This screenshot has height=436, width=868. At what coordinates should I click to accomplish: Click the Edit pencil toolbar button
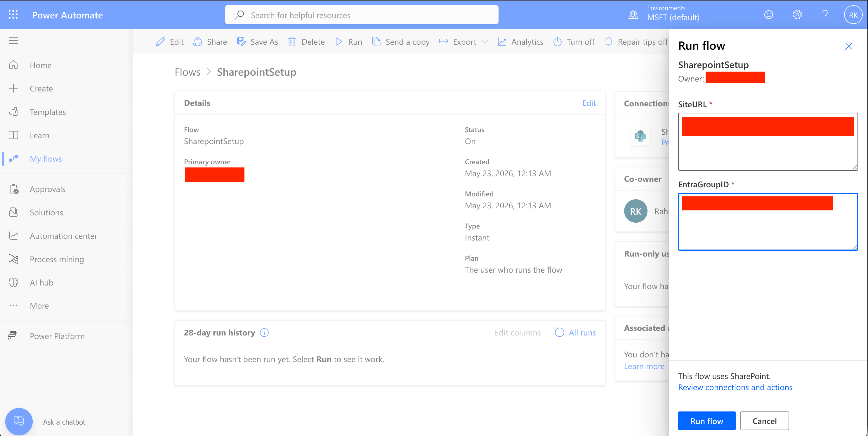(169, 42)
